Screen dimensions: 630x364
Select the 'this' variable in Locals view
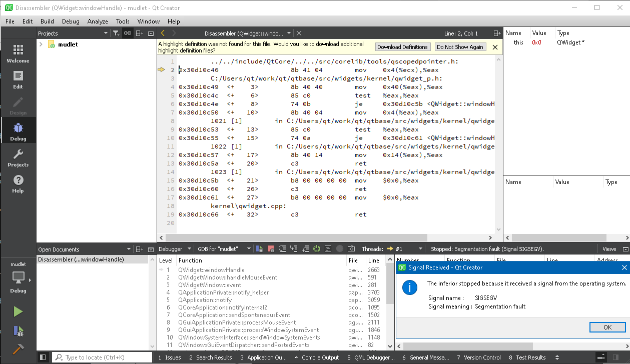(518, 42)
